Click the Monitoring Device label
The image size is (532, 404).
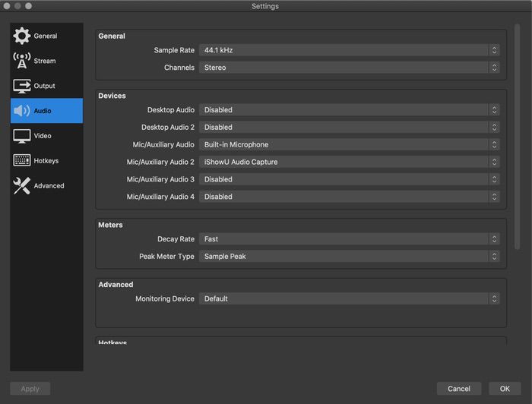165,298
